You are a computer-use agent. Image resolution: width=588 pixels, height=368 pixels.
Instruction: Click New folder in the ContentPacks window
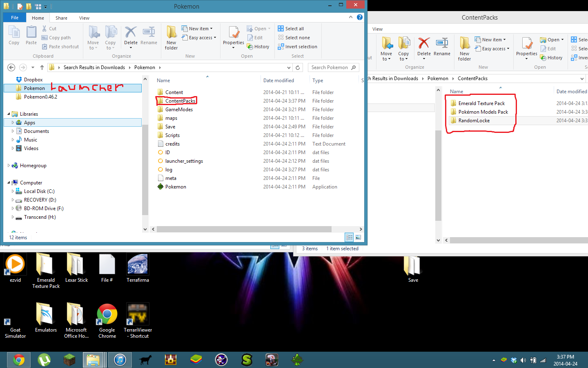coord(465,49)
